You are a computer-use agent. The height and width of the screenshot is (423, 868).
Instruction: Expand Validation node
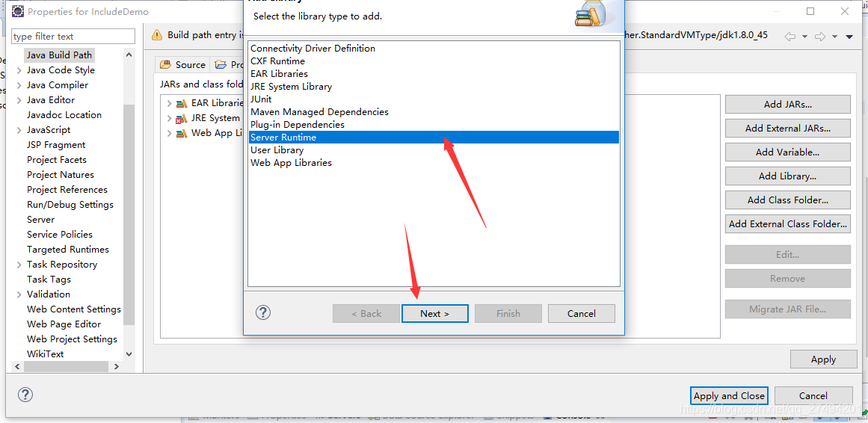[19, 294]
